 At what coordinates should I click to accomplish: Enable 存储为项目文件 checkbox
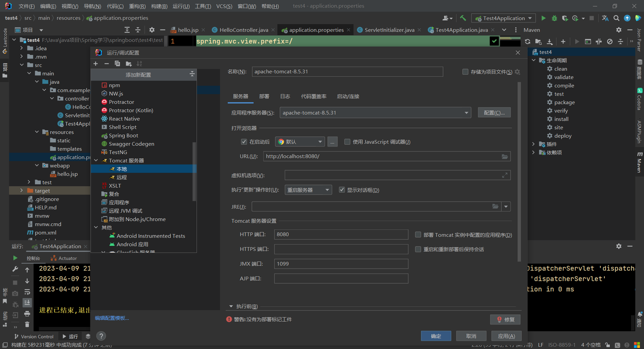click(x=465, y=72)
